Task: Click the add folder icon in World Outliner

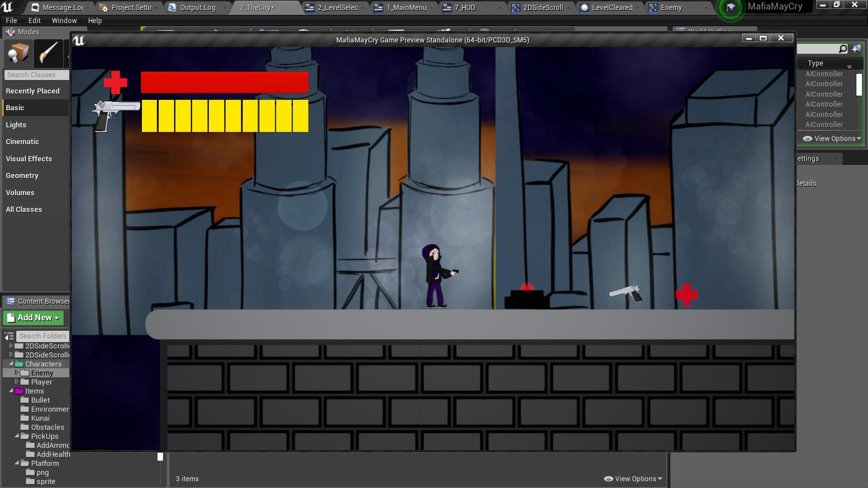Action: click(857, 48)
